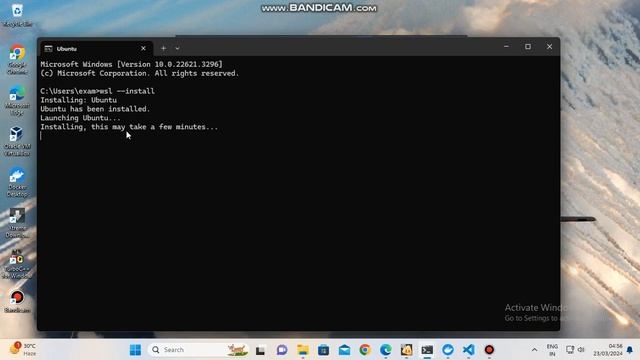The height and width of the screenshot is (360, 640).
Task: Expand the terminal profiles dropdown
Action: click(x=177, y=48)
